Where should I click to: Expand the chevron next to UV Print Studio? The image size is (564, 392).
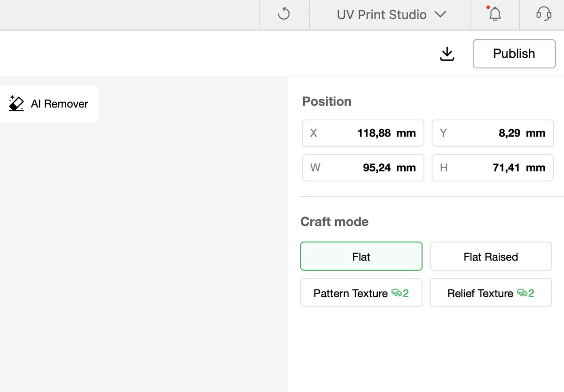[440, 15]
